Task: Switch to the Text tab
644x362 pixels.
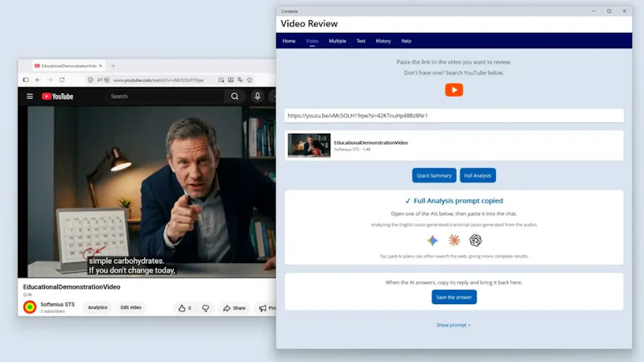Action: [361, 41]
